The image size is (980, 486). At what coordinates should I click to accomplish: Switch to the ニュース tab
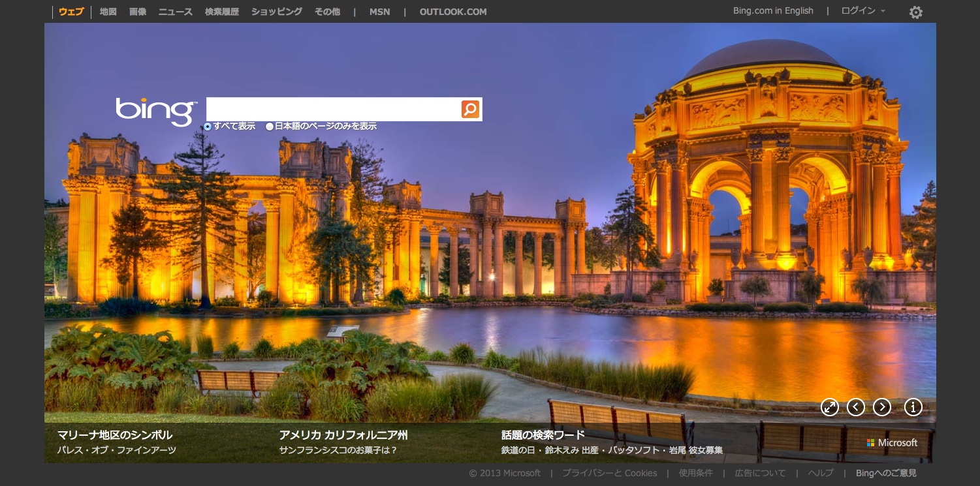click(175, 12)
